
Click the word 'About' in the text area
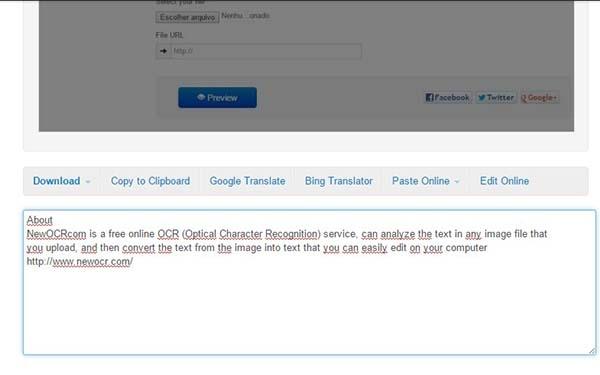[39, 220]
